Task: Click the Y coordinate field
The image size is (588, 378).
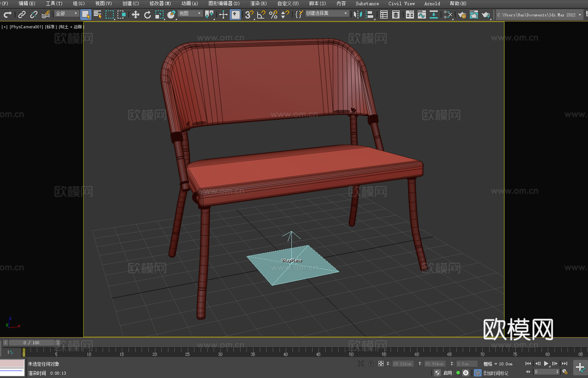Action: pyautogui.click(x=434, y=364)
